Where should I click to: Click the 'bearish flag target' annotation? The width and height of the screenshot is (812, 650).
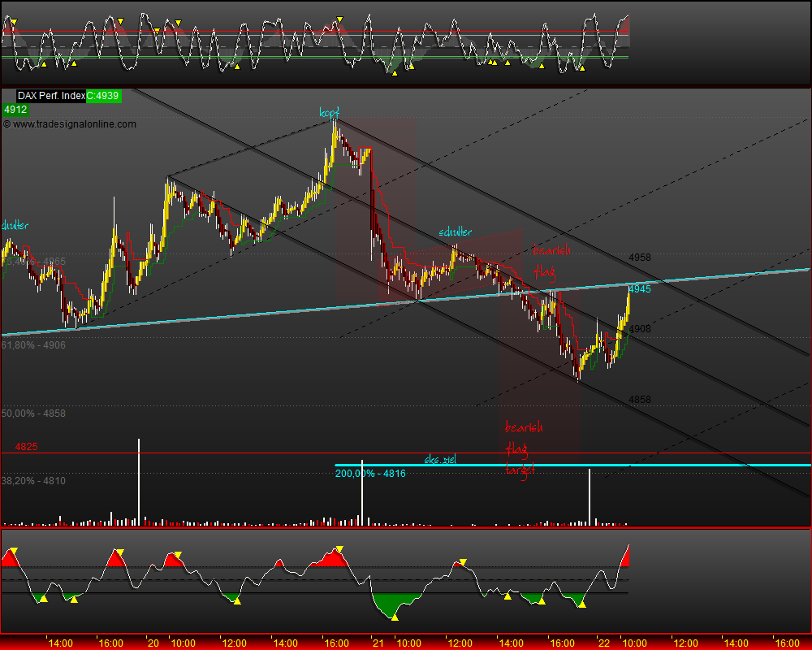pyautogui.click(x=524, y=448)
